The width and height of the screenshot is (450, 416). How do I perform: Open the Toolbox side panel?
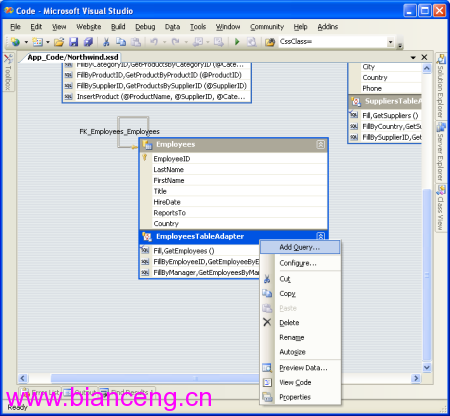(x=8, y=73)
